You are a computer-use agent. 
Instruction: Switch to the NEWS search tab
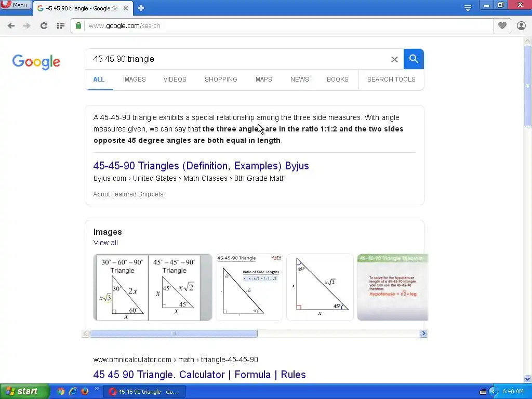[300, 79]
